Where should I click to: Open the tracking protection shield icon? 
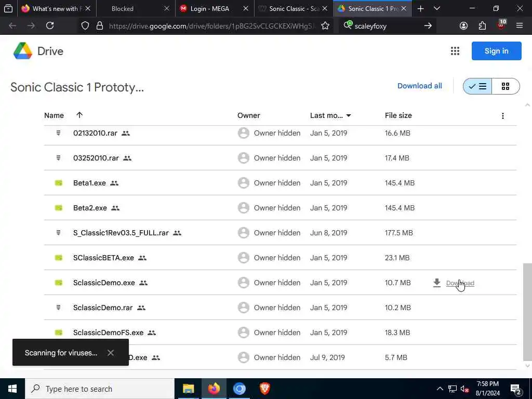pos(85,26)
